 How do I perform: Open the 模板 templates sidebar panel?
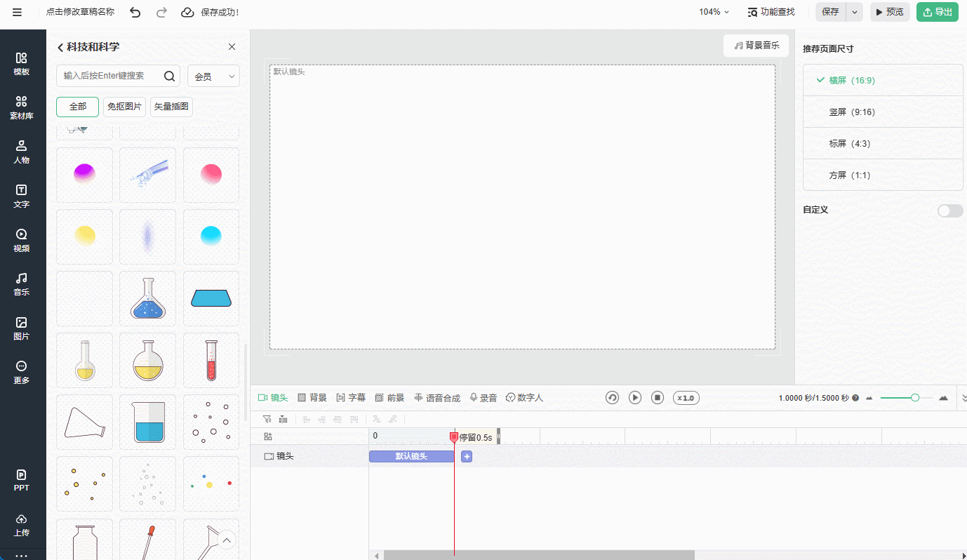point(22,63)
